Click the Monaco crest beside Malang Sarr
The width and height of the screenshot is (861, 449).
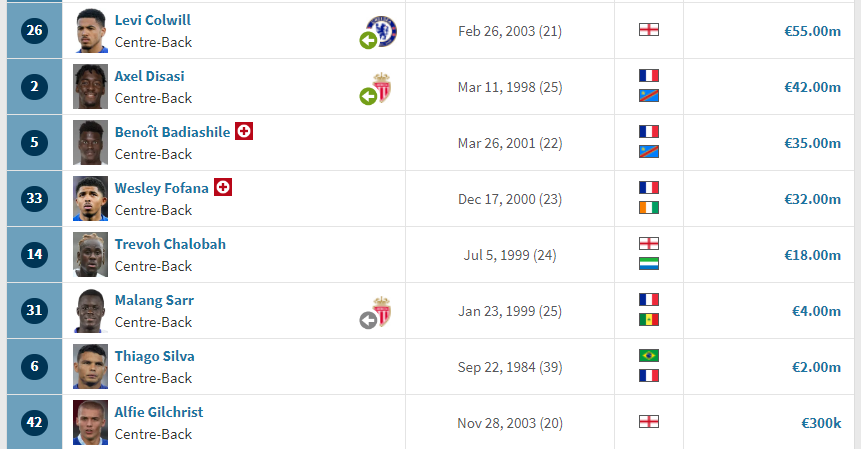[382, 311]
